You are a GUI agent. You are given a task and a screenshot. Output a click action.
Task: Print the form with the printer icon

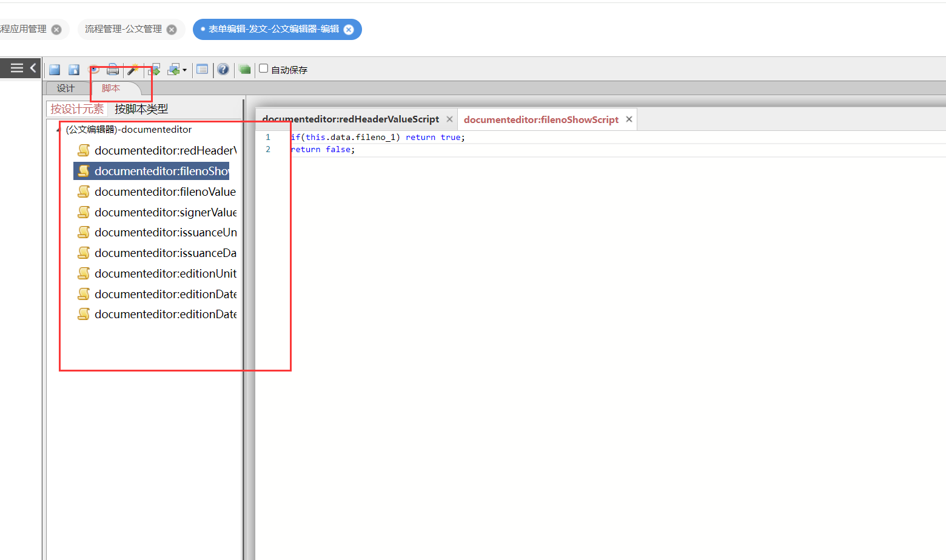pyautogui.click(x=113, y=70)
